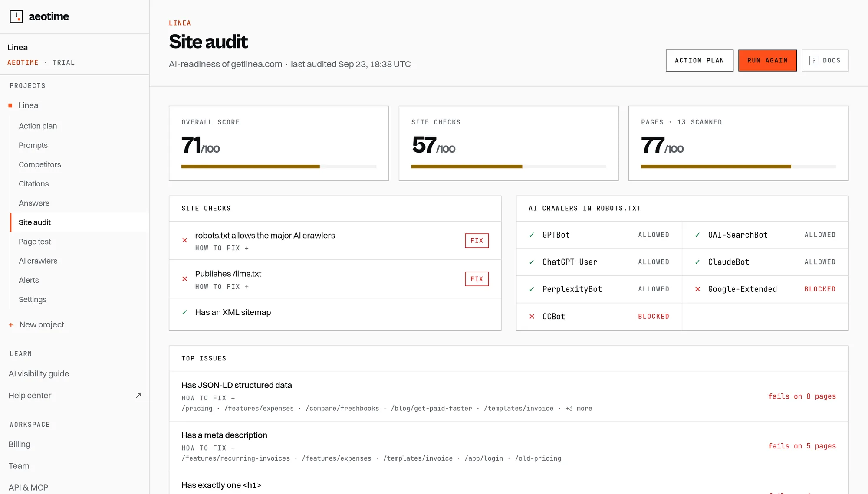868x494 pixels.
Task: Click the red X beside Publishes /llms.txt
Action: click(184, 279)
